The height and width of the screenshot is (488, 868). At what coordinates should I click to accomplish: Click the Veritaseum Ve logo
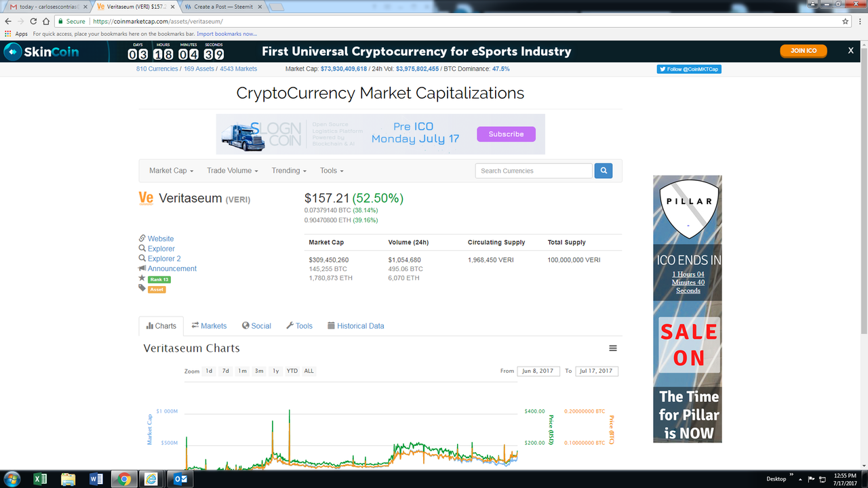click(146, 198)
